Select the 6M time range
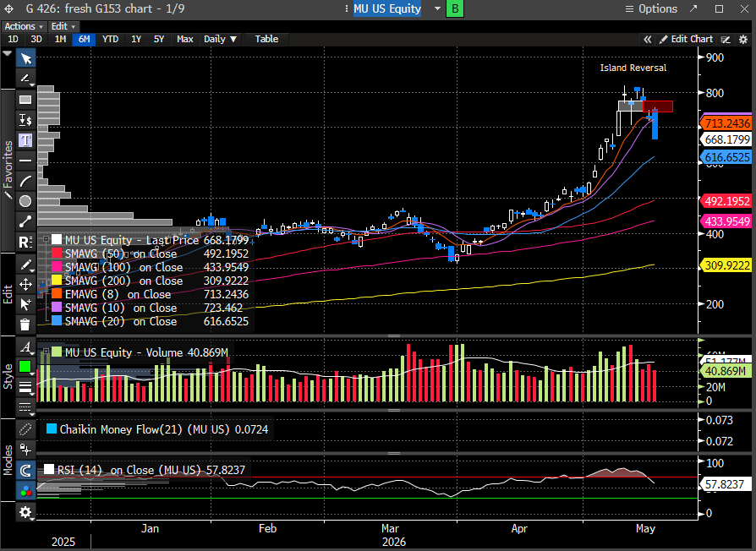The image size is (756, 551). coord(85,40)
